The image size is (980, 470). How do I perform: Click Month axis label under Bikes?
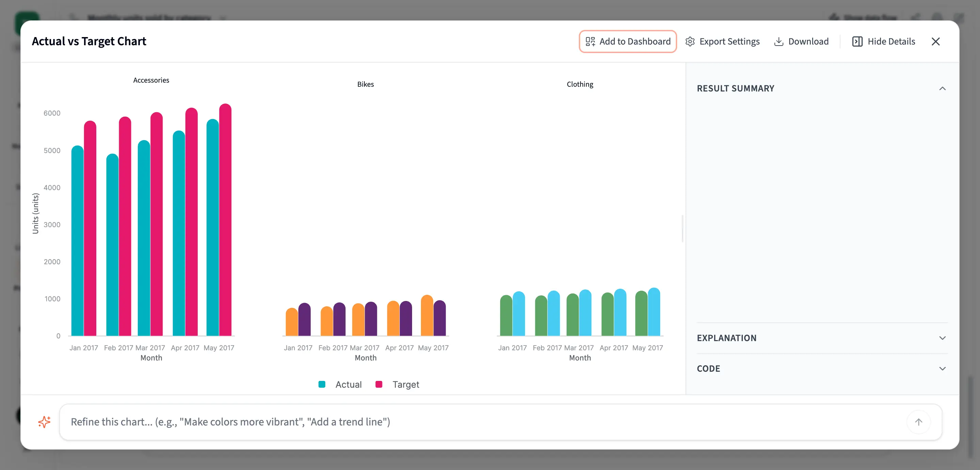click(x=365, y=358)
